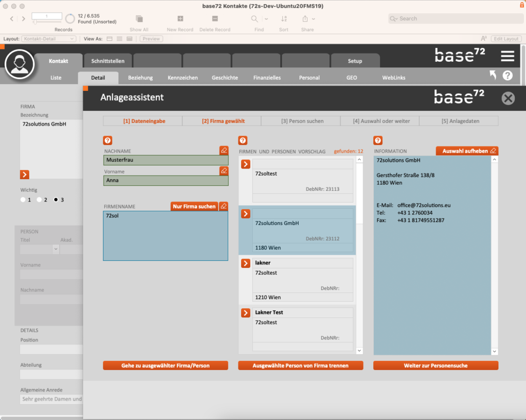
Task: Switch to the Kennzeichen sub-tab
Action: coord(183,78)
